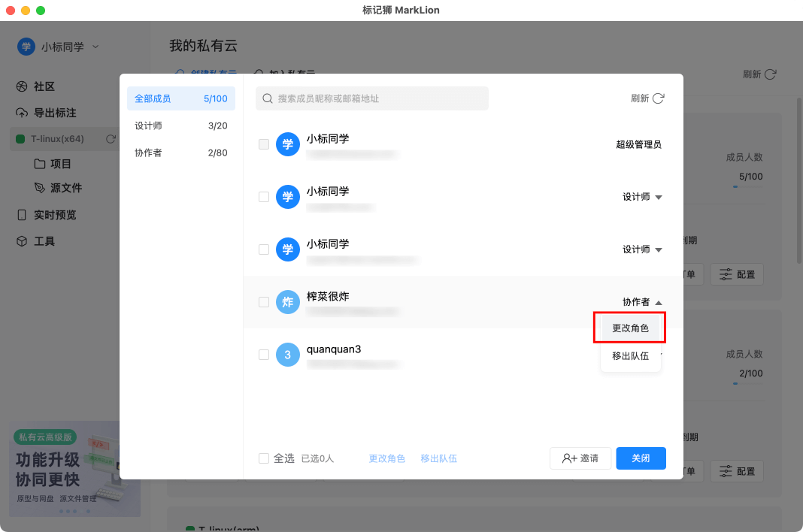Click the search magnifier icon
The width and height of the screenshot is (803, 532).
point(267,98)
